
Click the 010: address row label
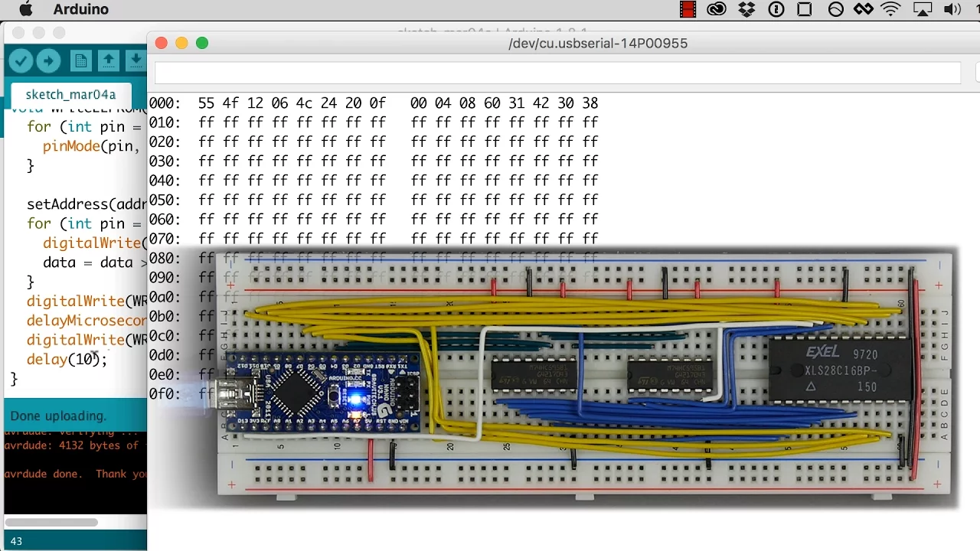pyautogui.click(x=165, y=122)
